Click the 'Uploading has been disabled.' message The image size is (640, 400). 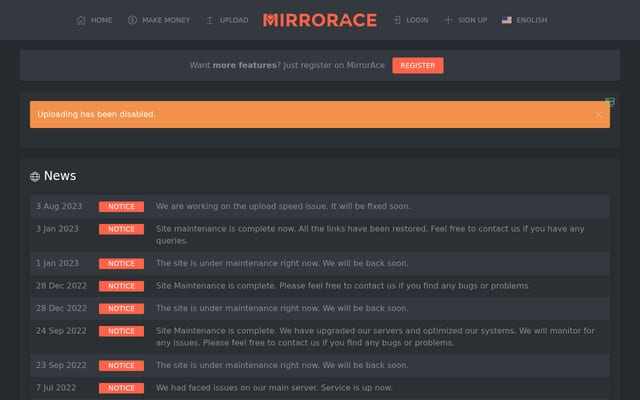click(96, 114)
